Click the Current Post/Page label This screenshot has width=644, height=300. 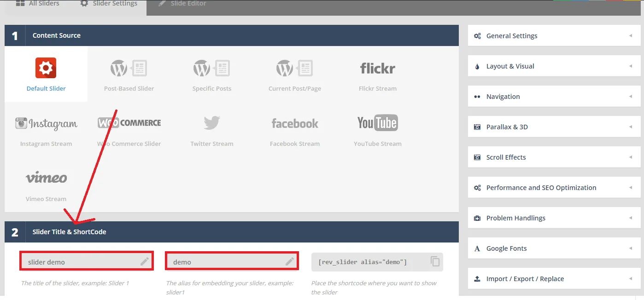click(295, 88)
